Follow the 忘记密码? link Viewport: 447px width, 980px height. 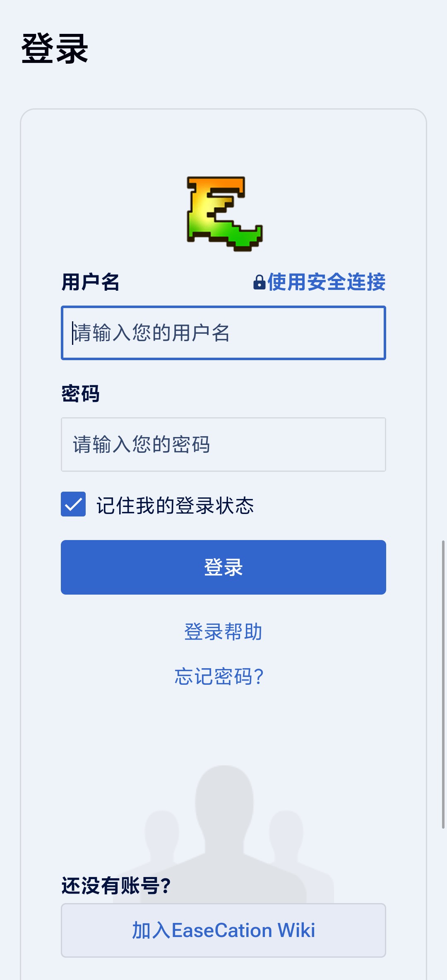[219, 676]
